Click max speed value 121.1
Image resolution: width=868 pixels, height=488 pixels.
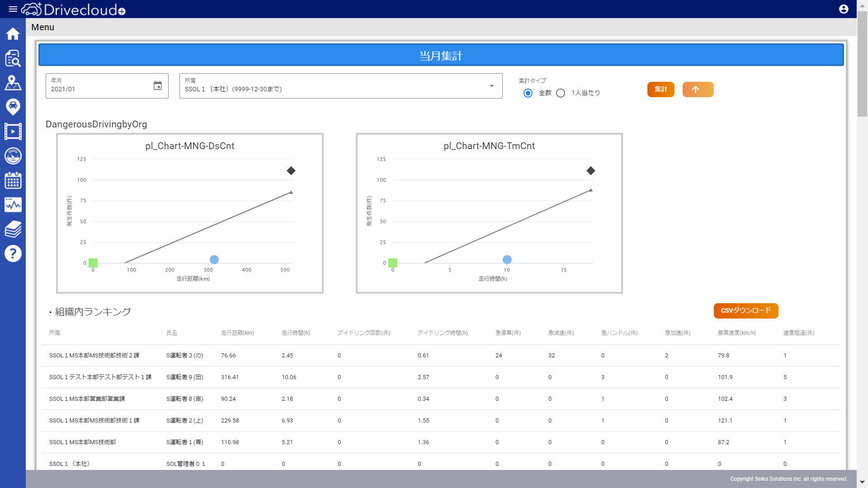click(x=725, y=421)
